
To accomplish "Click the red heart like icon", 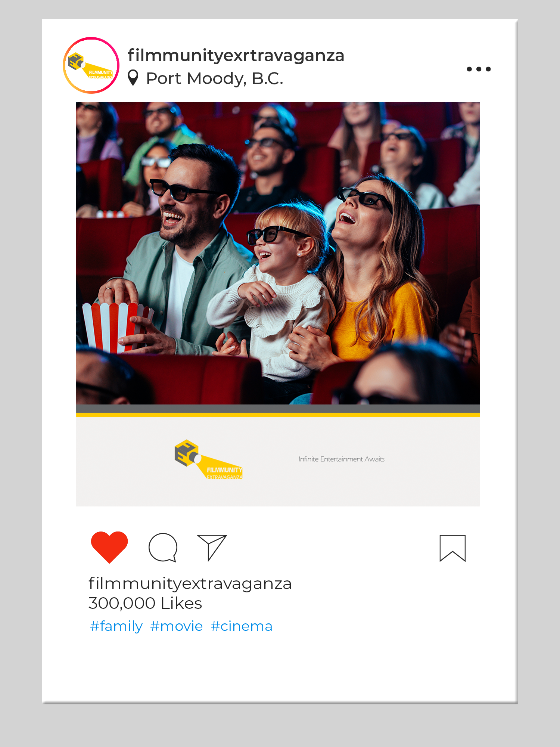I will (x=109, y=547).
